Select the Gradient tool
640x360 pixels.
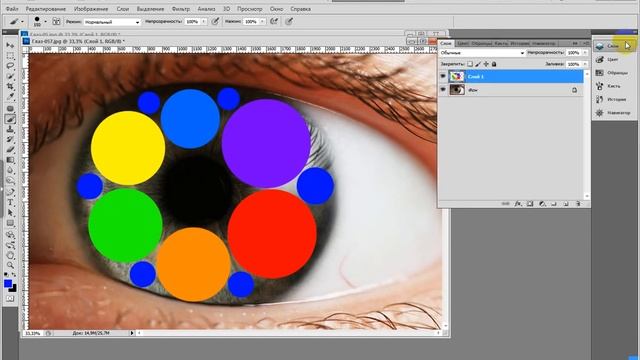[x=10, y=160]
